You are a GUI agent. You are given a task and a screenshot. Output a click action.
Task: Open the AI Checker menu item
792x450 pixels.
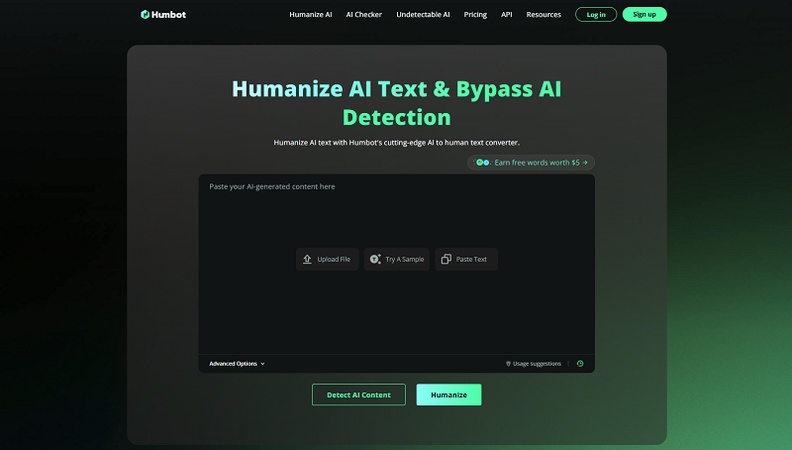364,15
